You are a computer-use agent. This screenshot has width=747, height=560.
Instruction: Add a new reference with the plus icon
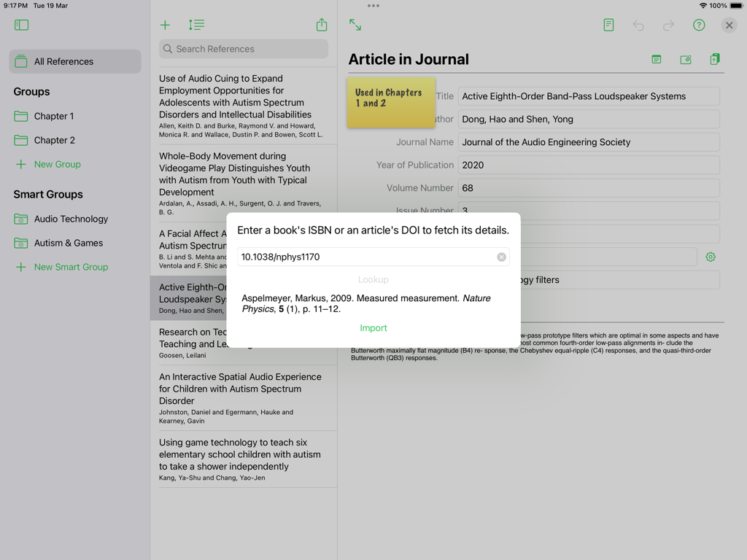pyautogui.click(x=165, y=24)
